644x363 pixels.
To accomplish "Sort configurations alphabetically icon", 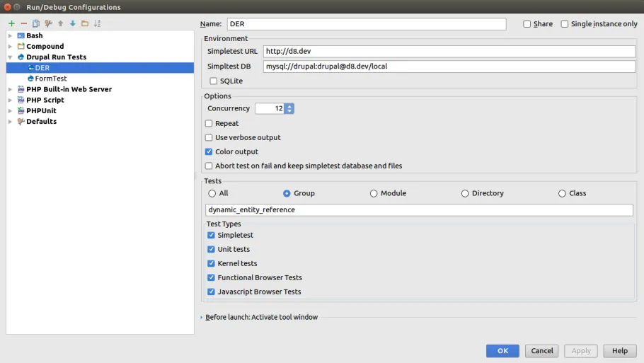I will pyautogui.click(x=97, y=23).
